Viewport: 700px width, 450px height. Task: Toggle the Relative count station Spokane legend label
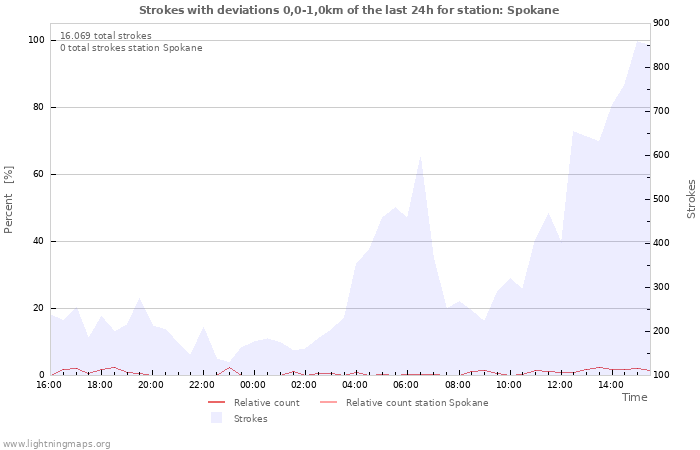tap(417, 403)
